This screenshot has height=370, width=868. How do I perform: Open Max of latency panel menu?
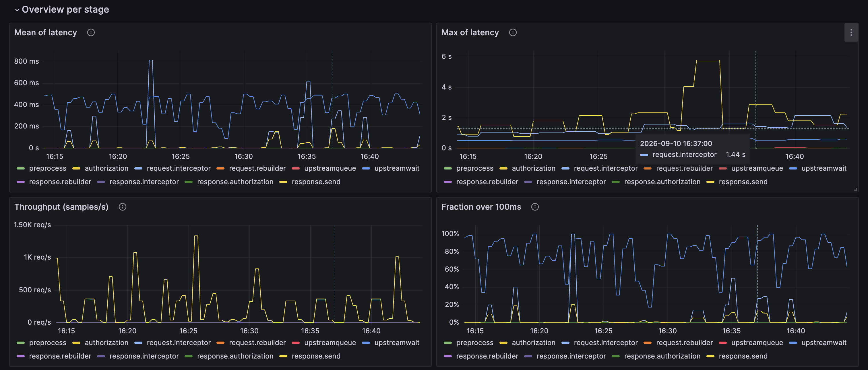[851, 33]
